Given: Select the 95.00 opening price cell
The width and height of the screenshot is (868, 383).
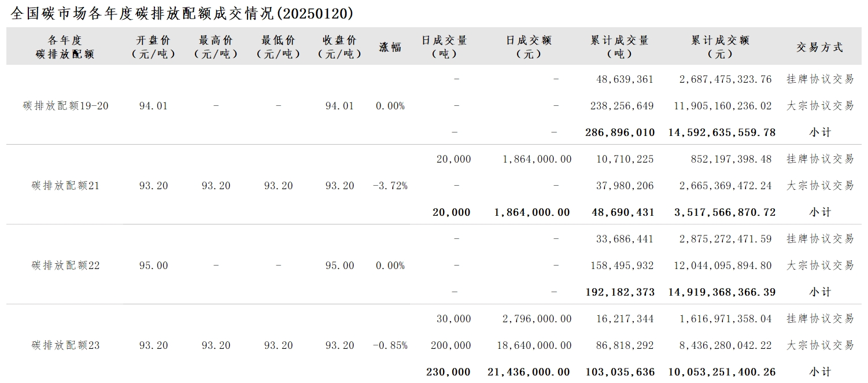Looking at the screenshot, I should pos(153,266).
